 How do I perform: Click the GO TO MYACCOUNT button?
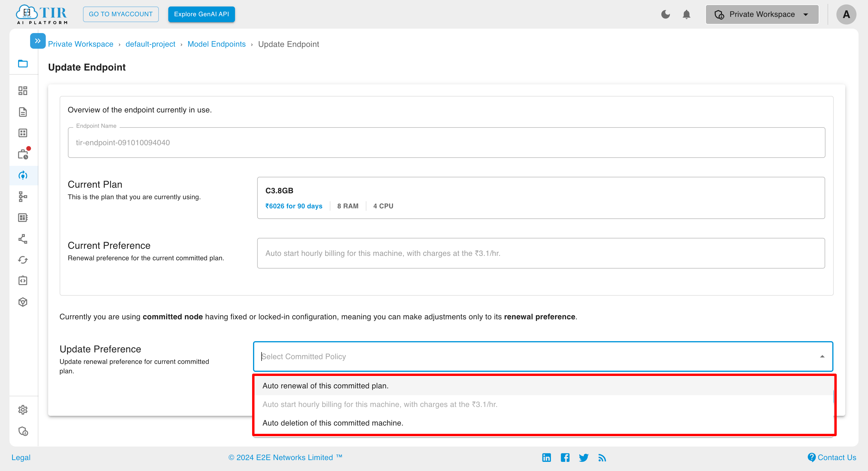[x=121, y=14]
